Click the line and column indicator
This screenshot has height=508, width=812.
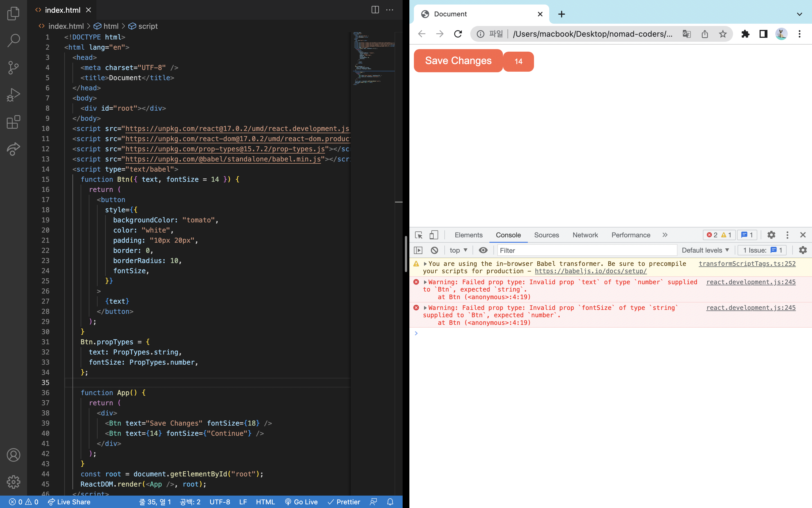click(155, 502)
